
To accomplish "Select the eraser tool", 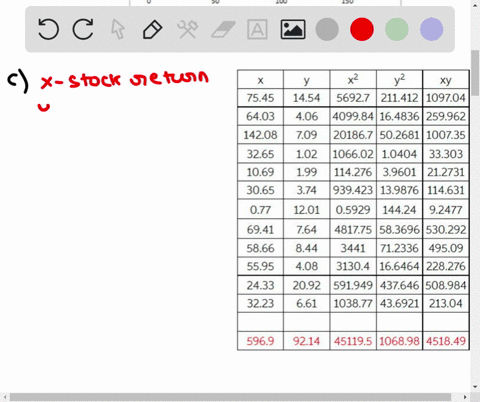I will [x=223, y=29].
